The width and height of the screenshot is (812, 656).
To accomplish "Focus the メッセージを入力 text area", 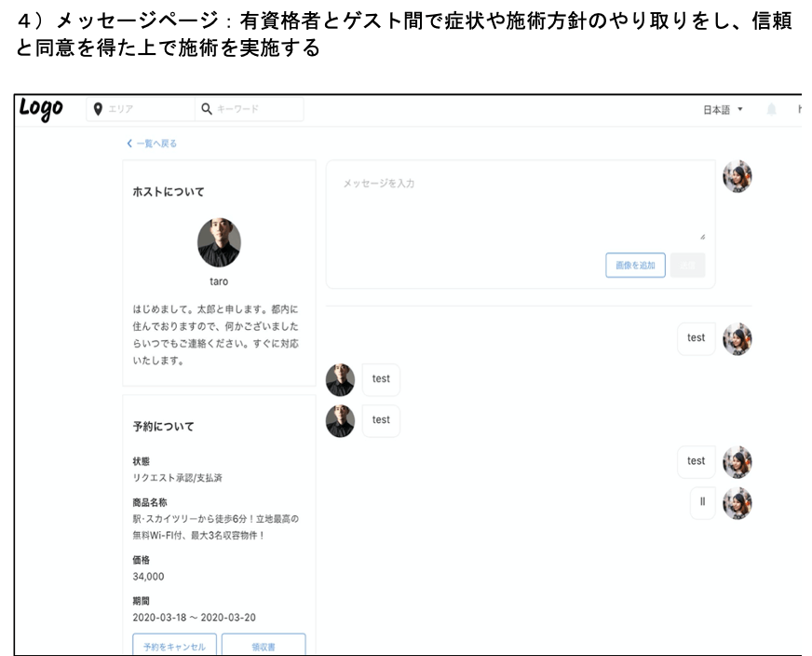I will [x=520, y=205].
